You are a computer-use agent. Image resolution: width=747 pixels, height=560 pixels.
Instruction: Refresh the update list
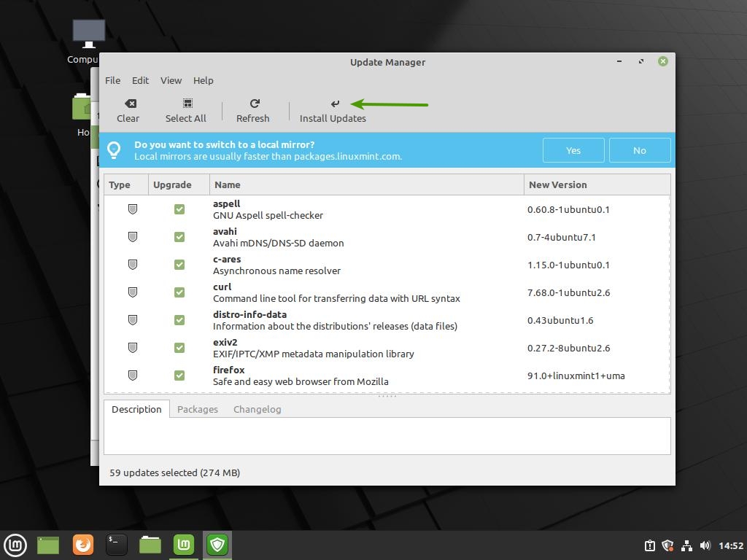click(253, 104)
